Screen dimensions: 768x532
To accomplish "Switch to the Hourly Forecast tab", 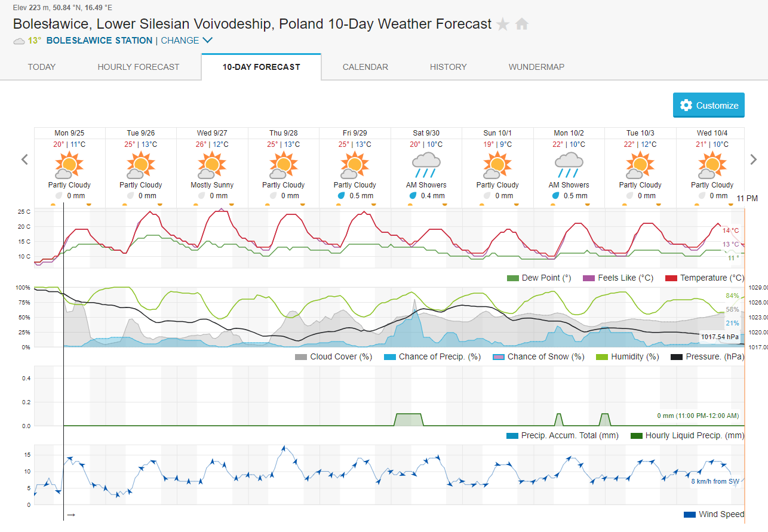I will coord(139,67).
